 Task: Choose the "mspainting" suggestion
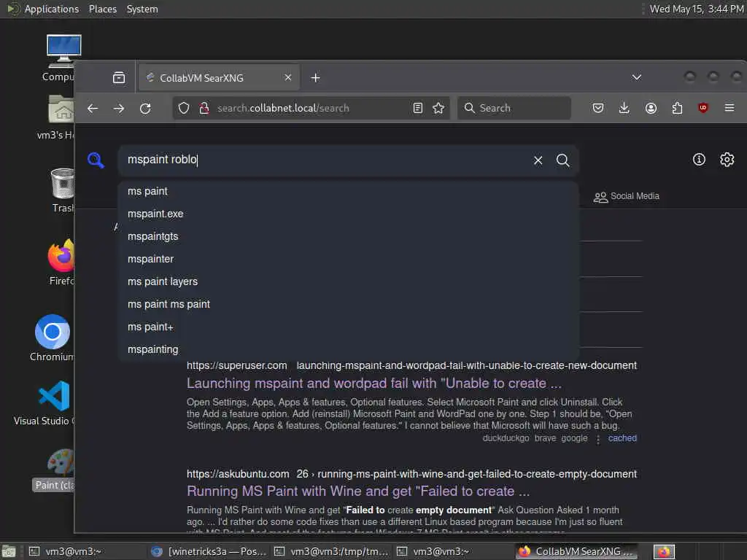(348, 349)
